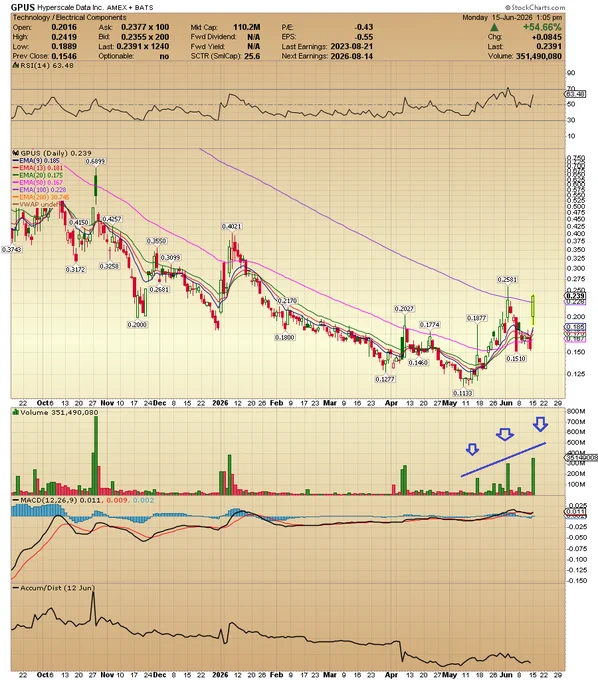Click the Bid quote 0.2355 x 200
The height and width of the screenshot is (680, 598).
click(x=145, y=37)
